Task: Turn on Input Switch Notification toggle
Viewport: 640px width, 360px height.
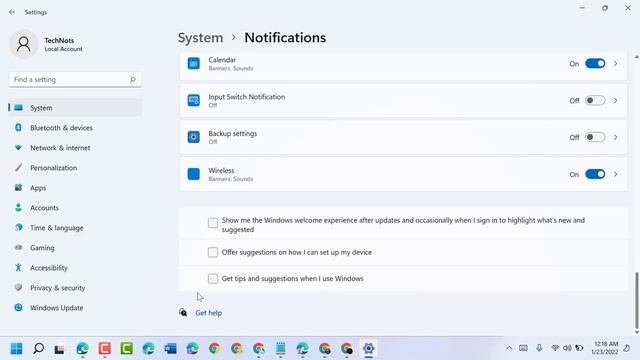Action: 595,100
